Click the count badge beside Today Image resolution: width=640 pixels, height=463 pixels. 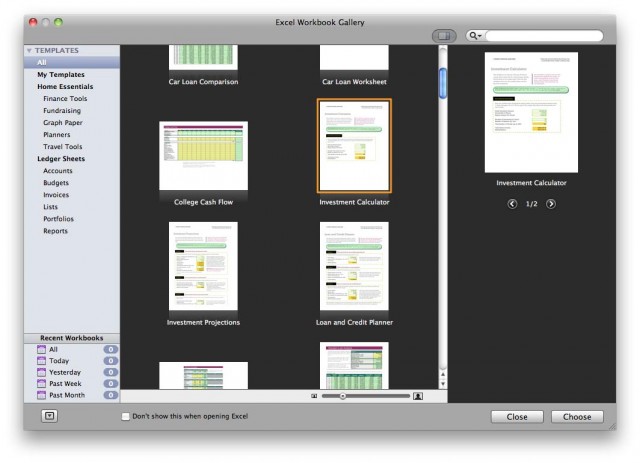111,361
